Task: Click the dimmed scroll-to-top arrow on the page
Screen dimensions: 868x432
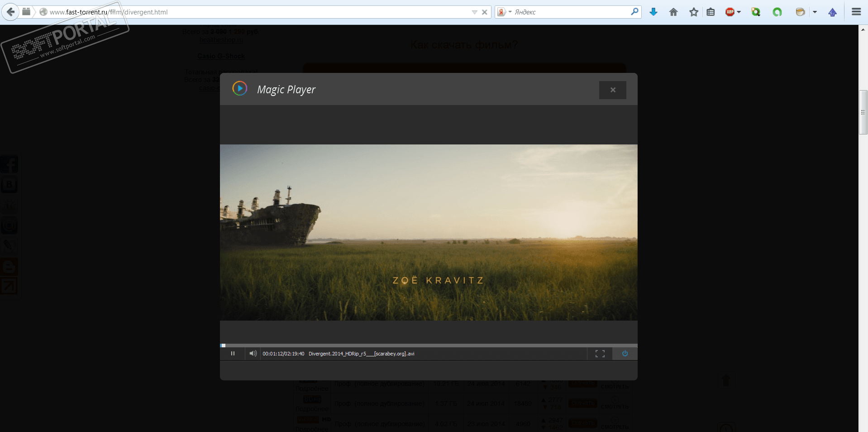Action: click(726, 380)
